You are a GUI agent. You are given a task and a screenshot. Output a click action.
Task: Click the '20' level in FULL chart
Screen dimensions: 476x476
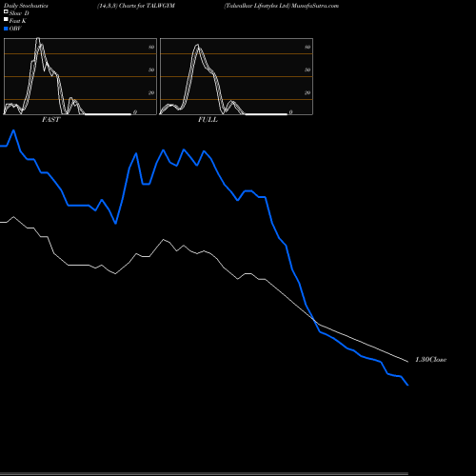point(307,92)
